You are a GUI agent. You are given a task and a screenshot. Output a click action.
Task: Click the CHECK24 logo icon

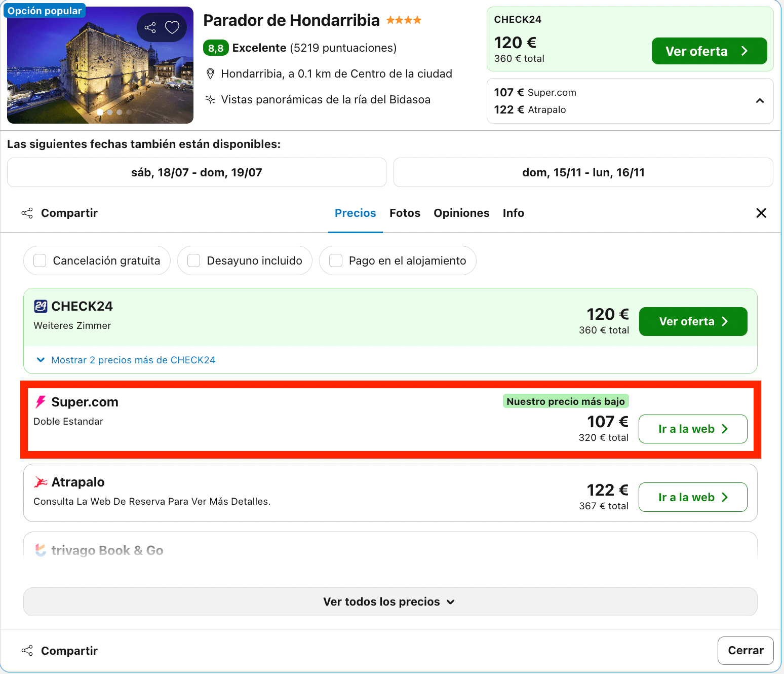[41, 306]
